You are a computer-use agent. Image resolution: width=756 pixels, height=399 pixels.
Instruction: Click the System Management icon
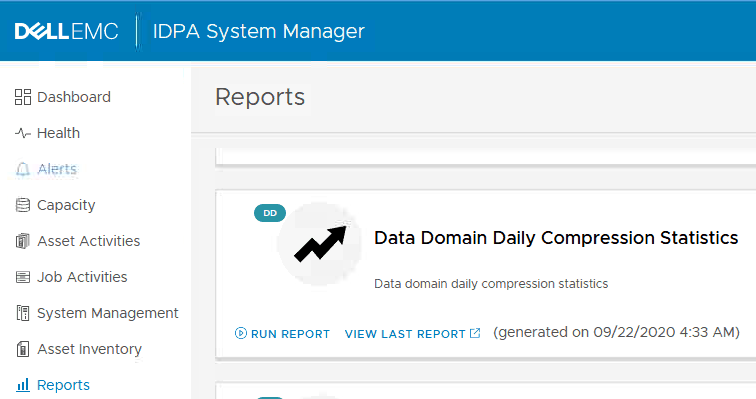pyautogui.click(x=23, y=313)
